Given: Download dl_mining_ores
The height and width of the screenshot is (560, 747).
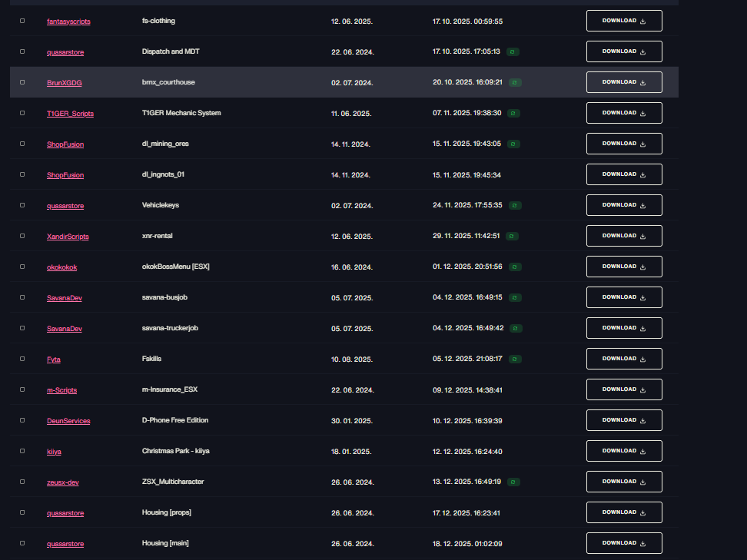Looking at the screenshot, I should pos(624,144).
